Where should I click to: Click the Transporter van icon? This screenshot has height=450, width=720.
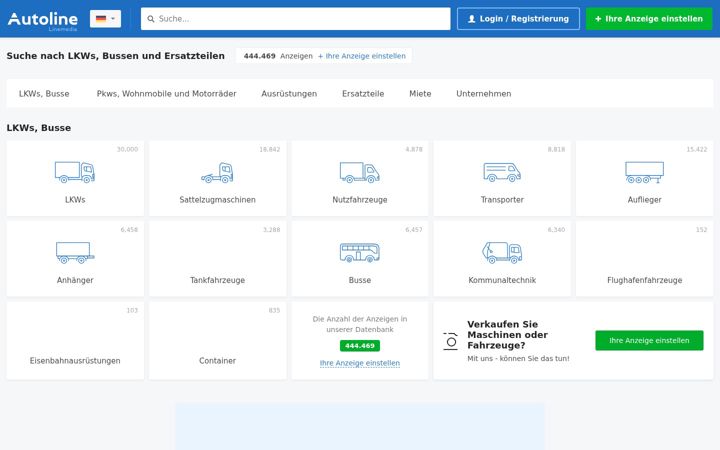[502, 172]
